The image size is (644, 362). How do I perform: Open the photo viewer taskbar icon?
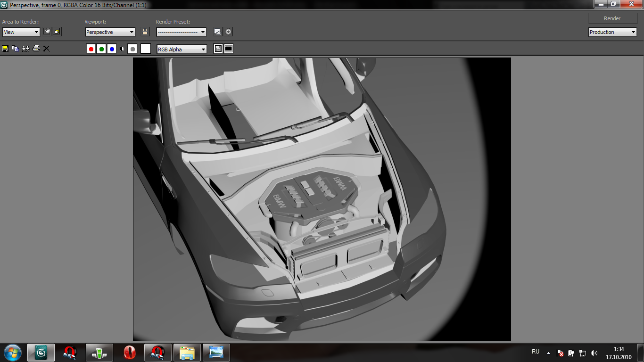point(216,353)
